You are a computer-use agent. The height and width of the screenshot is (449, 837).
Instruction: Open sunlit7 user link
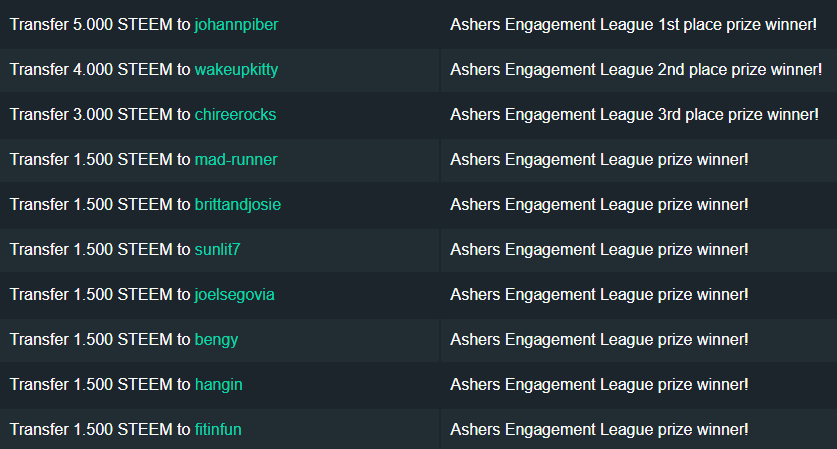[x=217, y=249]
